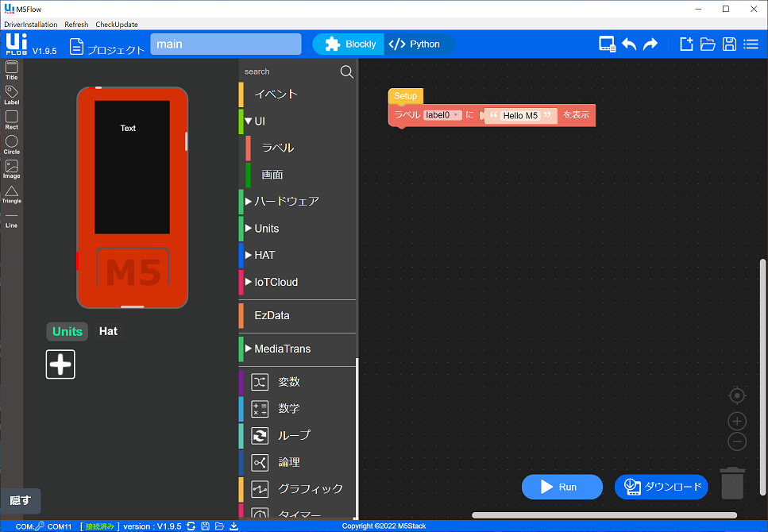
Task: Expand the IoTCloud category
Action: 249,282
